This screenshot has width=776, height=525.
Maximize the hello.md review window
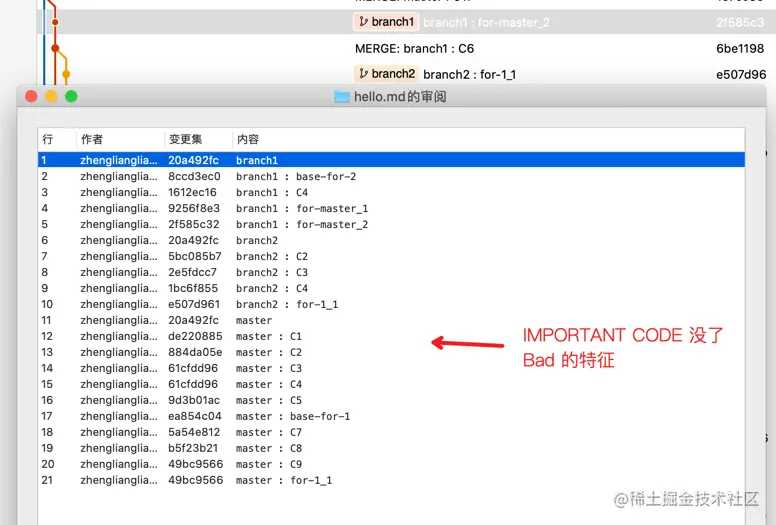71,96
